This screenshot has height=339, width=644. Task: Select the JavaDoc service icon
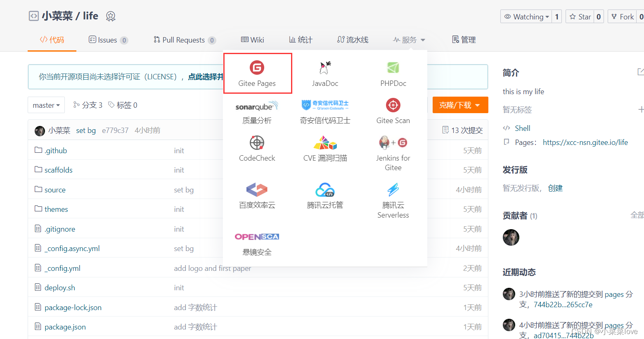325,73
